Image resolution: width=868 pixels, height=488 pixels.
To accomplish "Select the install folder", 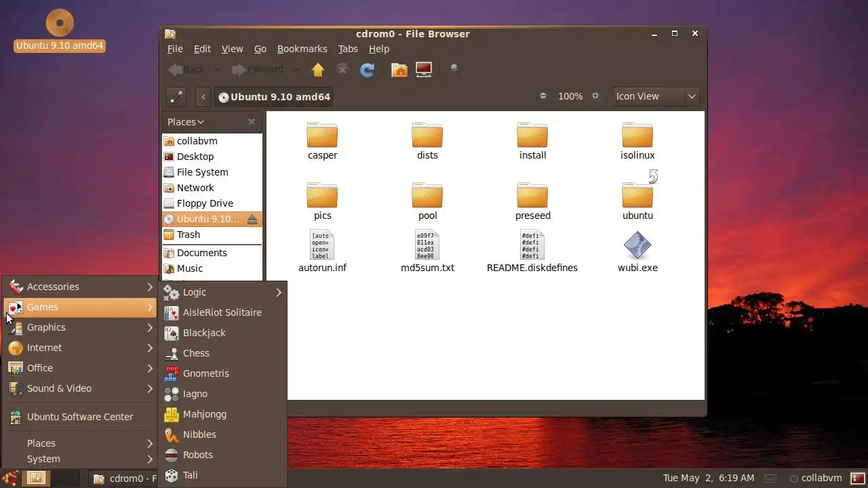I will point(532,141).
